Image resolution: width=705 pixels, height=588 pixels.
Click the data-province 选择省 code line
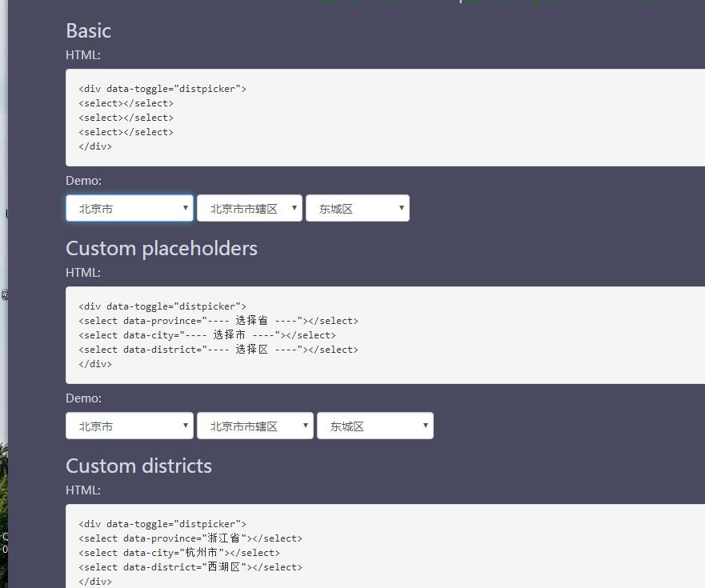point(218,321)
